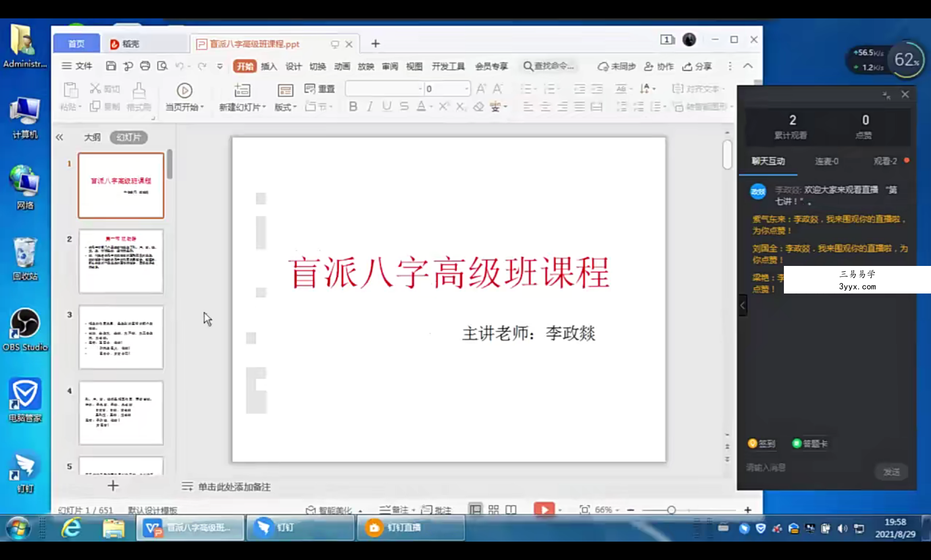Click the zoom in plus button
The width and height of the screenshot is (931, 560).
coord(748,510)
